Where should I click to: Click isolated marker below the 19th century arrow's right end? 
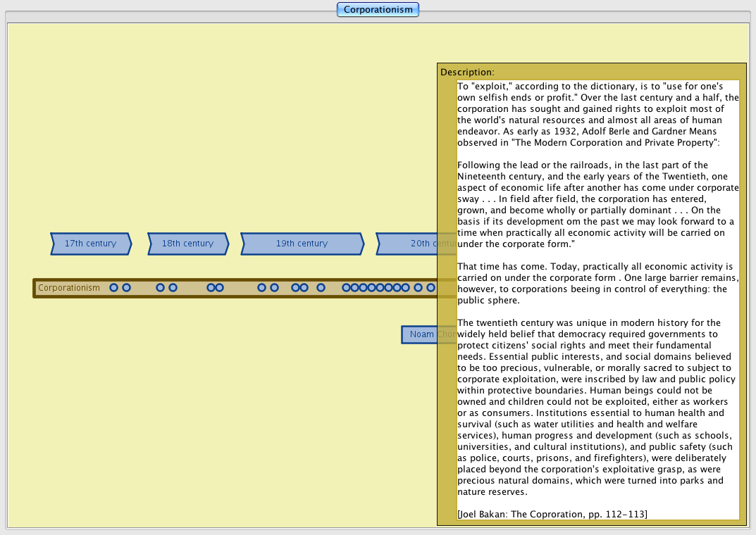(321, 288)
